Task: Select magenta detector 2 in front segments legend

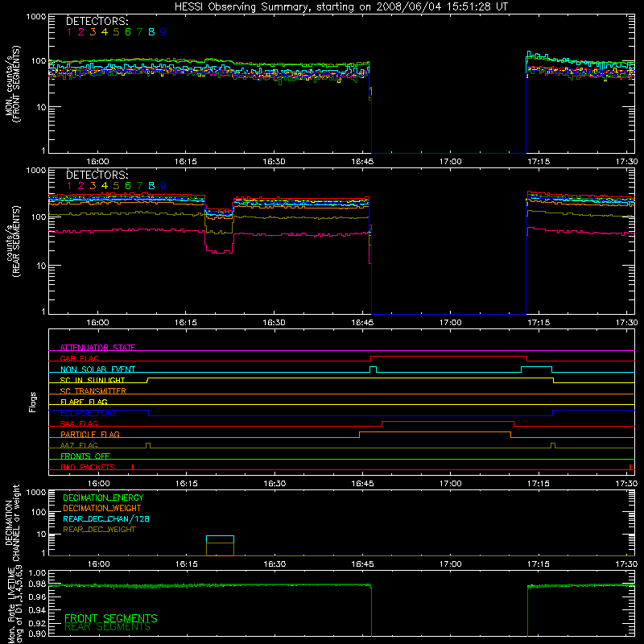Action: [x=81, y=32]
